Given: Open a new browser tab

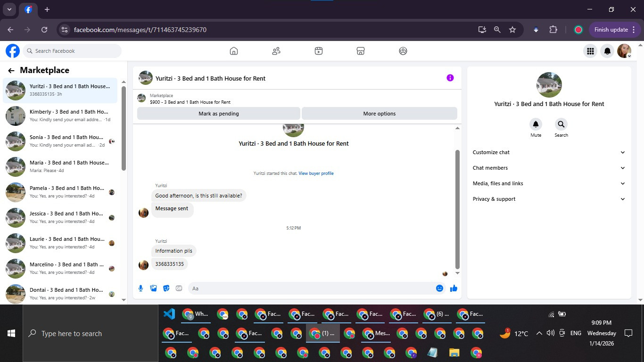Looking at the screenshot, I should tap(47, 9).
